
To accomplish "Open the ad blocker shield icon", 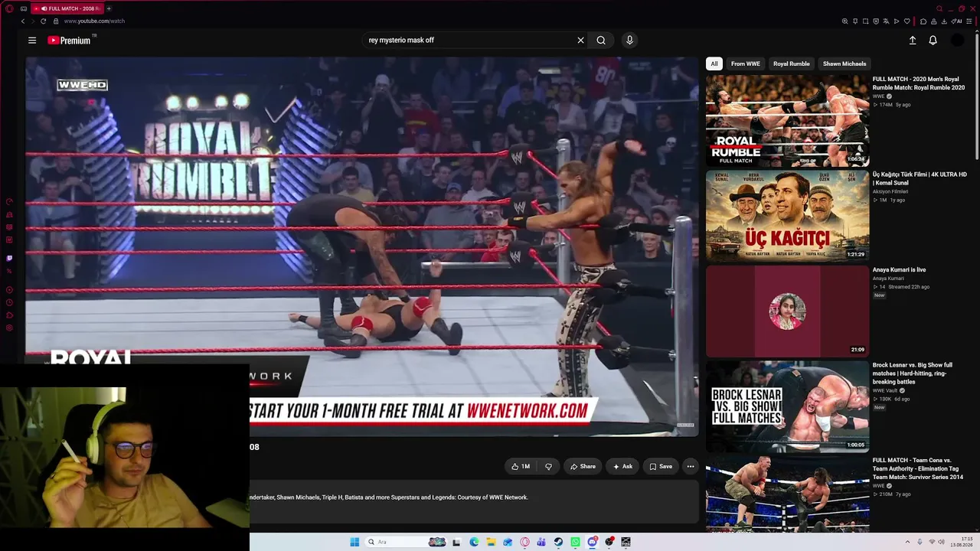I will [x=876, y=21].
